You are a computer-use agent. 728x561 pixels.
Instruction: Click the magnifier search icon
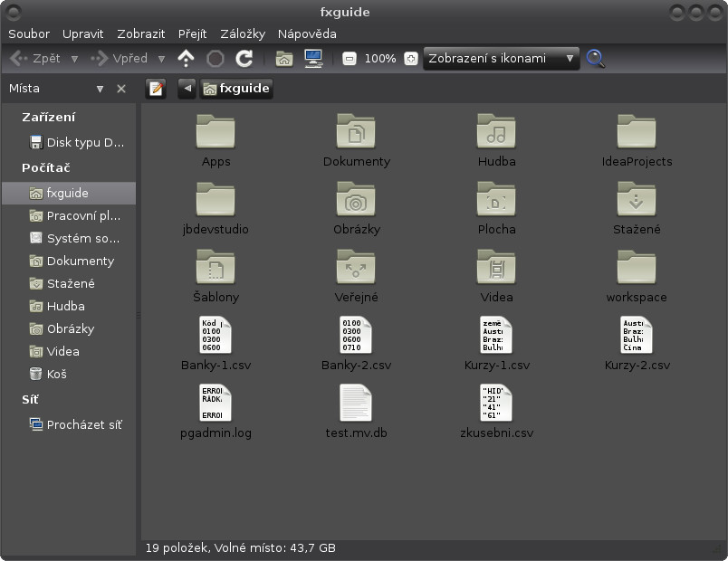[596, 59]
